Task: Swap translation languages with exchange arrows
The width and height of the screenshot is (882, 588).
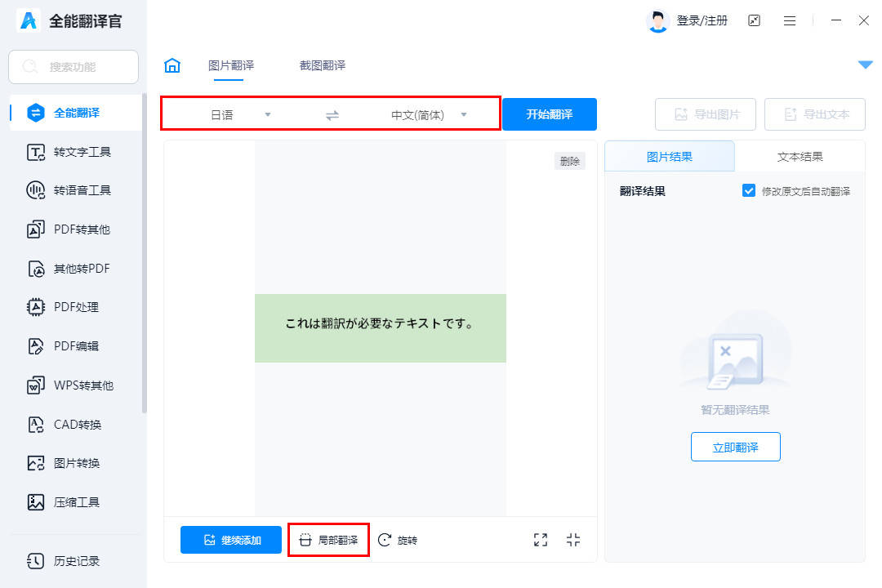Action: (x=332, y=114)
